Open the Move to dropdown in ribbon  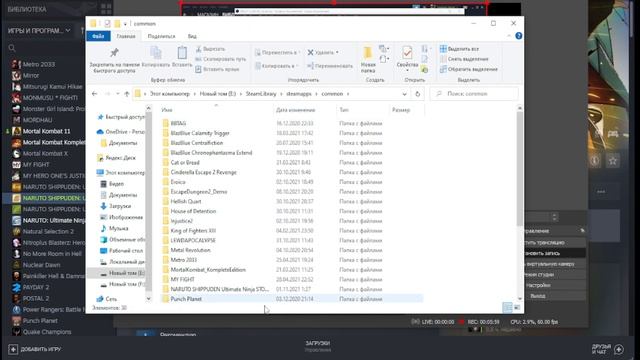tap(278, 53)
